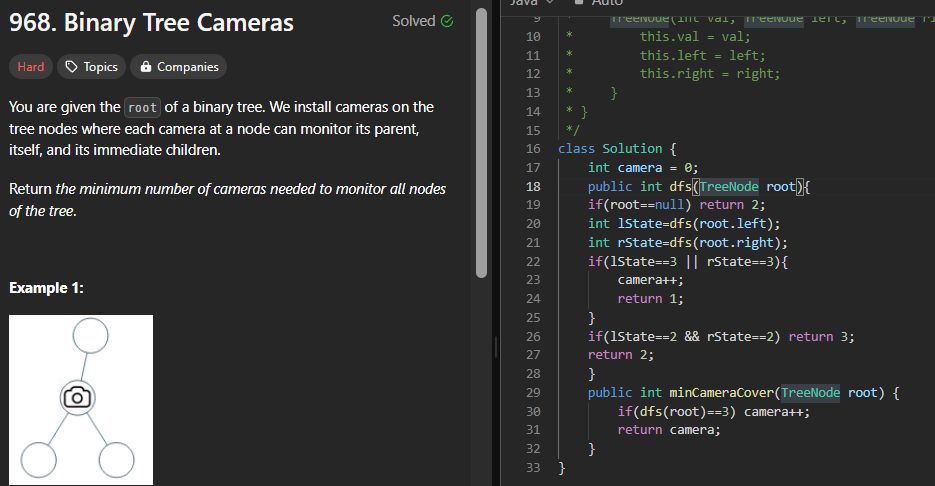Click the line if(lState==3 || rState==3){
Viewport: 935px width, 486px height.
[688, 262]
